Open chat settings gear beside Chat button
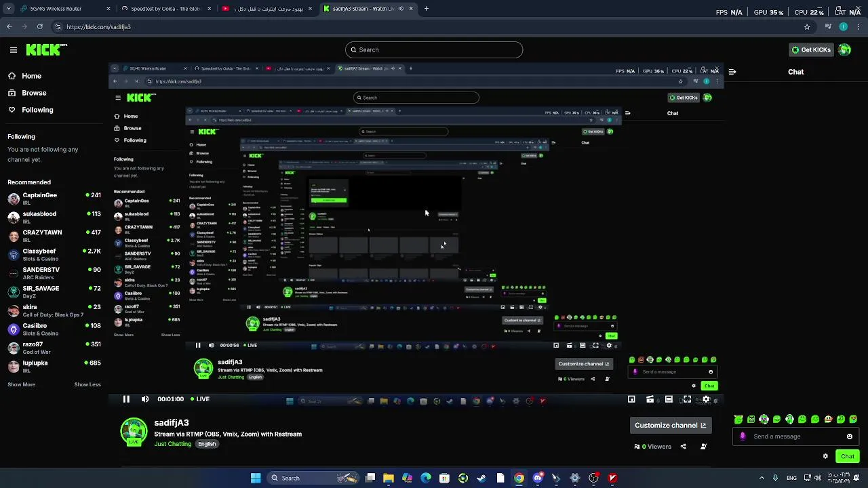The width and height of the screenshot is (868, 488). (825, 456)
